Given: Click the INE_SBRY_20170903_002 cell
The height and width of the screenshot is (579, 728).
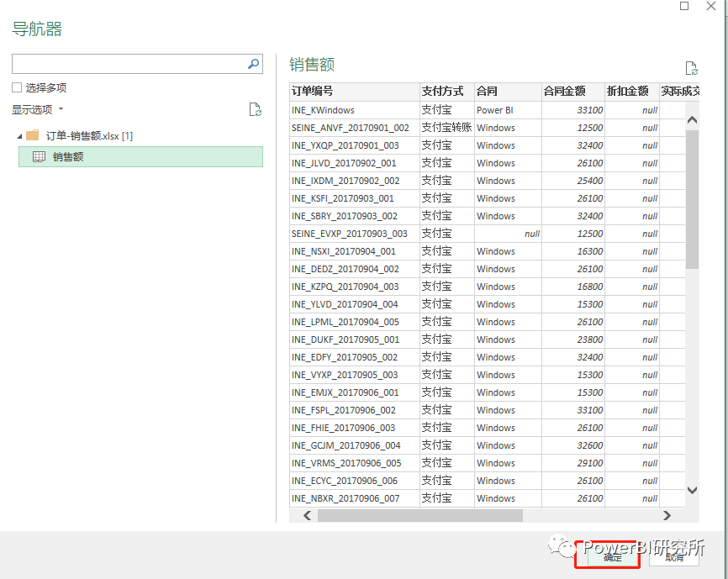Looking at the screenshot, I should tap(354, 216).
